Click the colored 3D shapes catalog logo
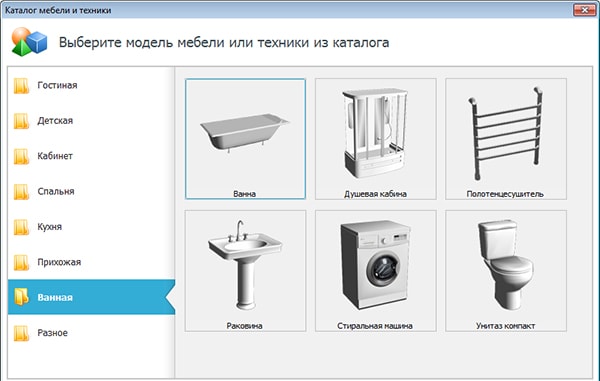This screenshot has height=381, width=600. point(29,42)
